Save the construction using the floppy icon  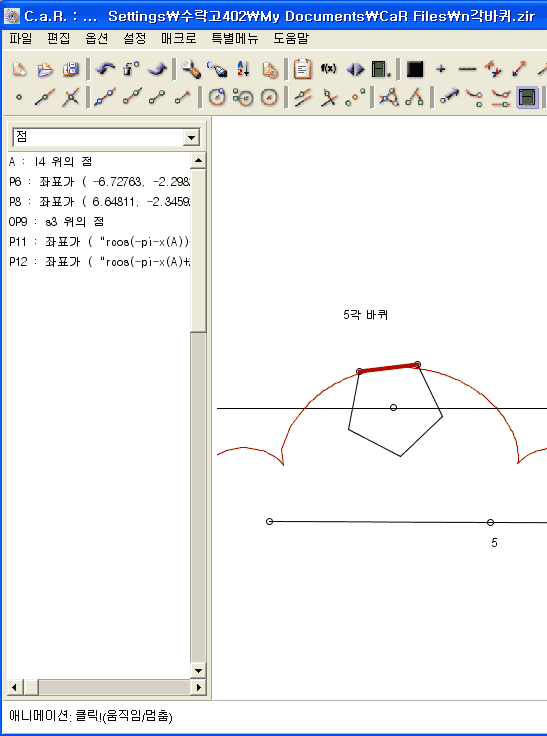tap(70, 69)
